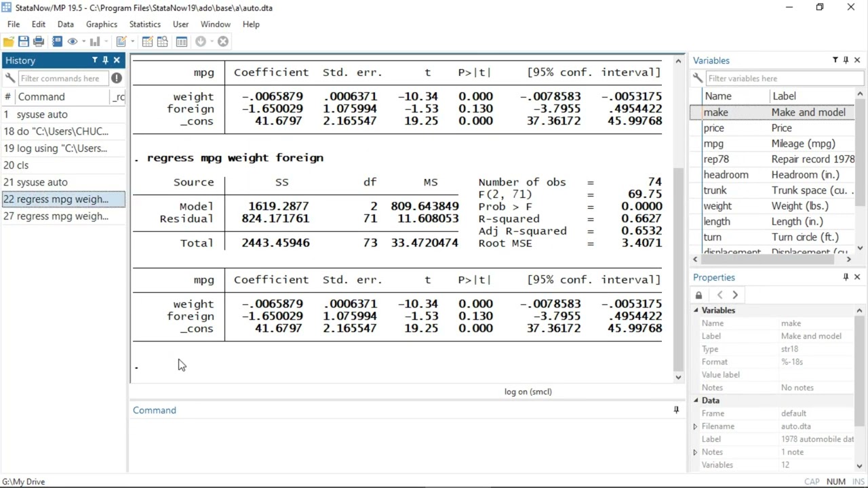Click inside the Command input area
Viewport: 868px width, 488px height.
[407, 445]
